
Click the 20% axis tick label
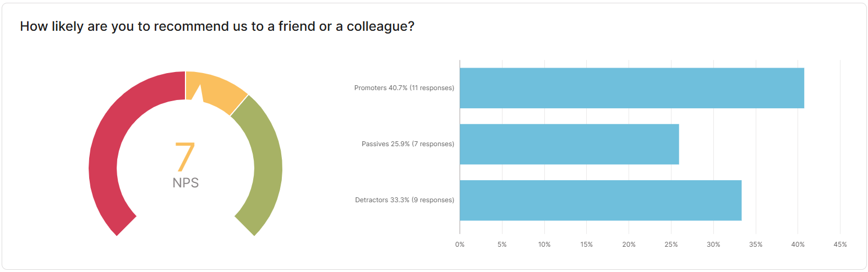tap(629, 245)
